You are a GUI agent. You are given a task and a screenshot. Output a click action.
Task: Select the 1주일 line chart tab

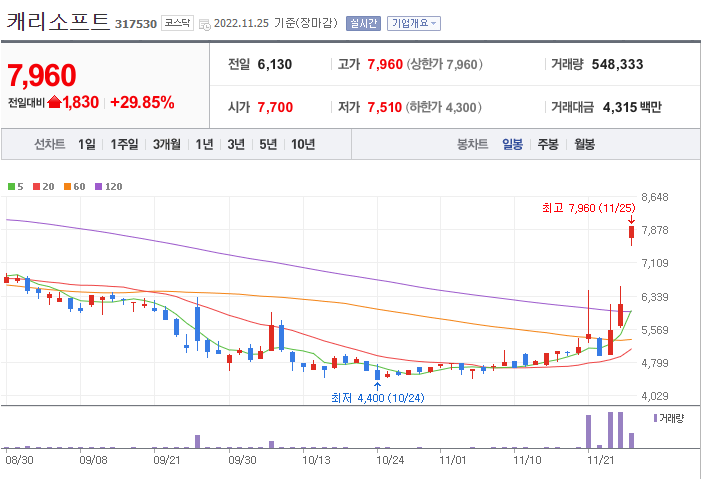coord(124,144)
